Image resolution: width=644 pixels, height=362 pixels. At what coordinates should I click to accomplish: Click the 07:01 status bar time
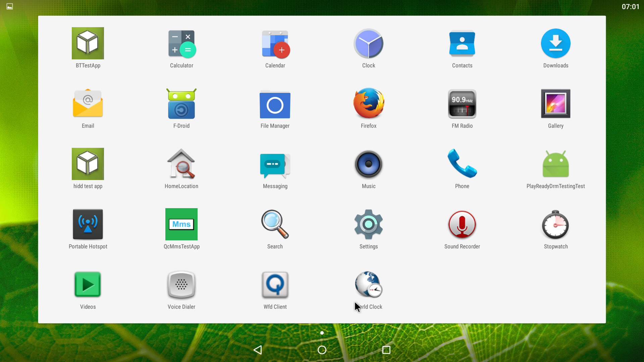coord(631,7)
